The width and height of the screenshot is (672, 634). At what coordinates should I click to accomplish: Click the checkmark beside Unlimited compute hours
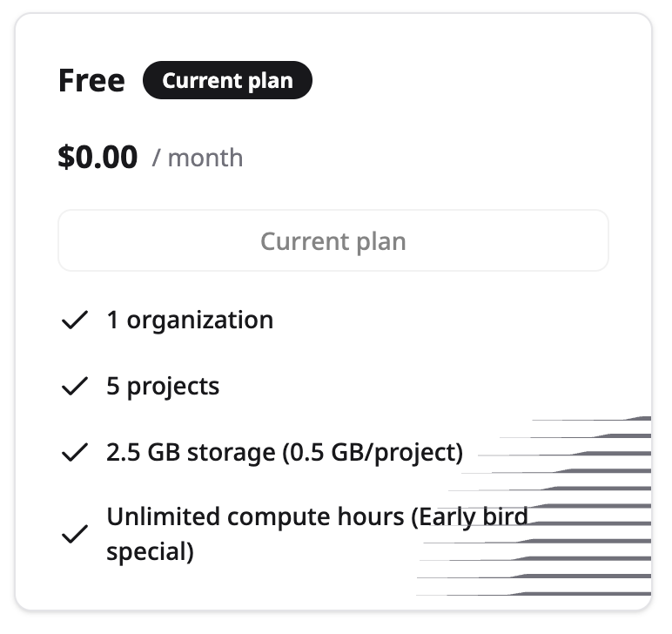coord(75,534)
